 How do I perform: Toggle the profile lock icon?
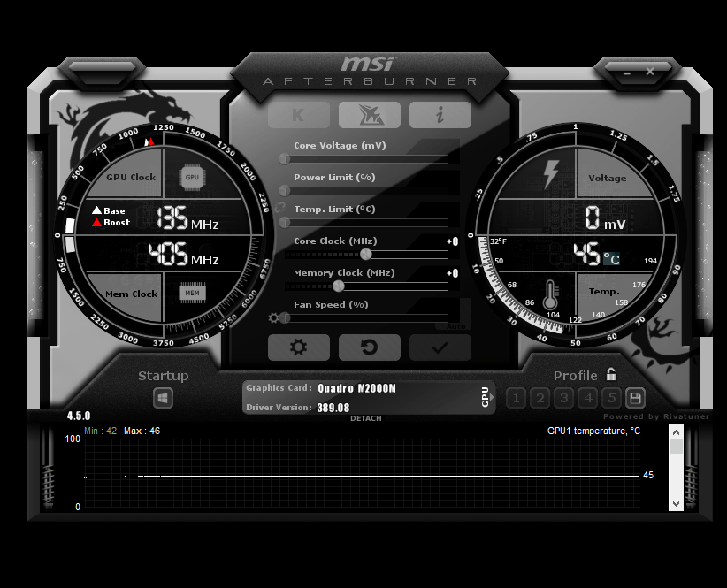pos(611,374)
